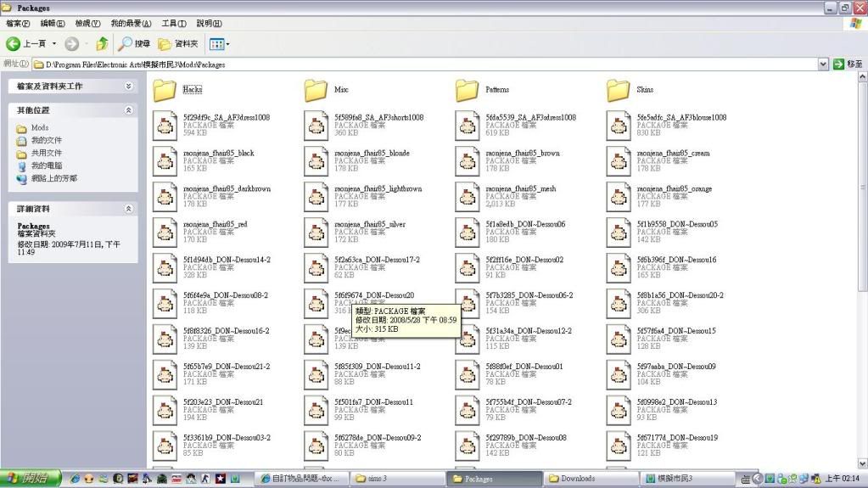
Task: Collapse the 詳細資料 panel section
Action: click(x=129, y=209)
